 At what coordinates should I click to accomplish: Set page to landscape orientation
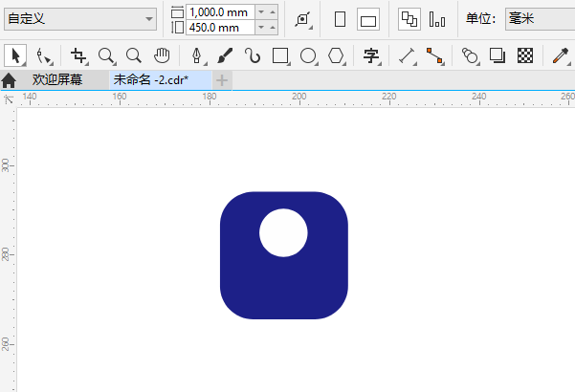(x=368, y=19)
